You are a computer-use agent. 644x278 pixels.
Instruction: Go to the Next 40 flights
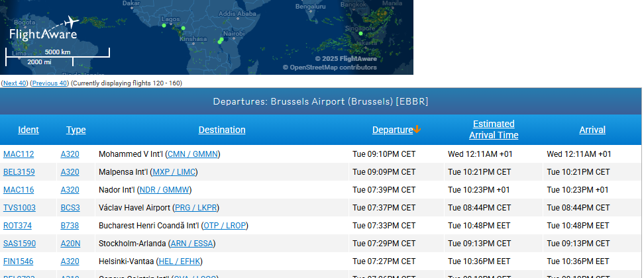pos(15,83)
